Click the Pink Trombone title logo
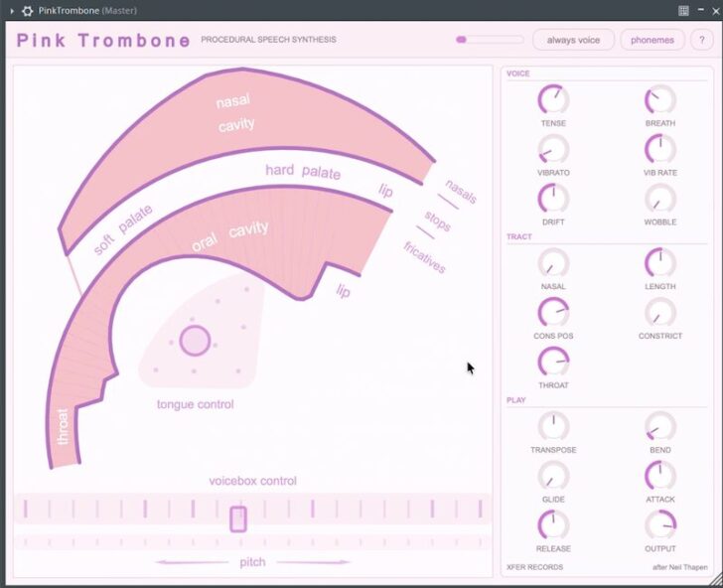Viewport: 723px width, 588px height. [103, 41]
